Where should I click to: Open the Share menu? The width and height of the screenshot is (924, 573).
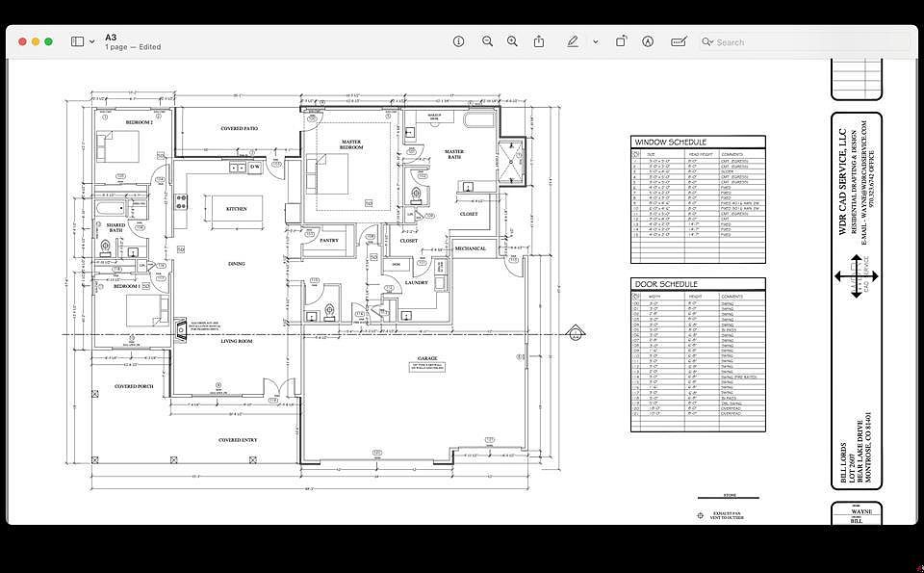[x=539, y=41]
